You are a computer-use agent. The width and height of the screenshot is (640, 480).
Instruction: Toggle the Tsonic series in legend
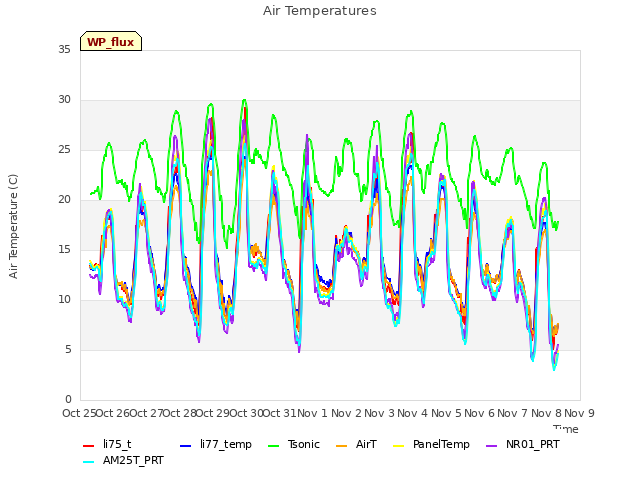coord(293,444)
